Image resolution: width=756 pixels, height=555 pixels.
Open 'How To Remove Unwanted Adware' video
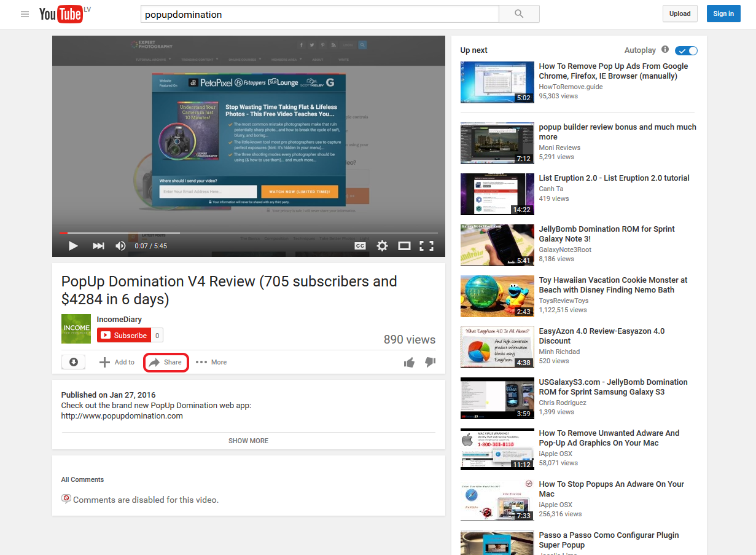click(x=609, y=438)
